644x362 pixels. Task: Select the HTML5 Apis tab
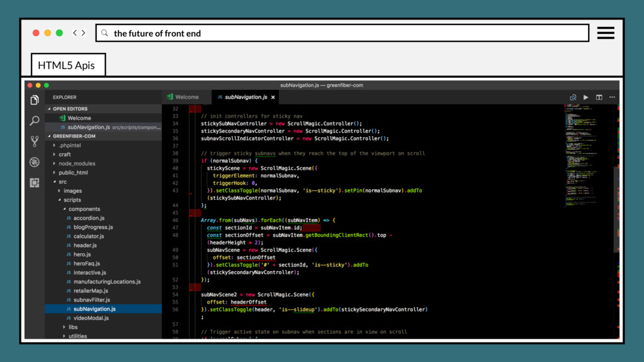tap(67, 65)
